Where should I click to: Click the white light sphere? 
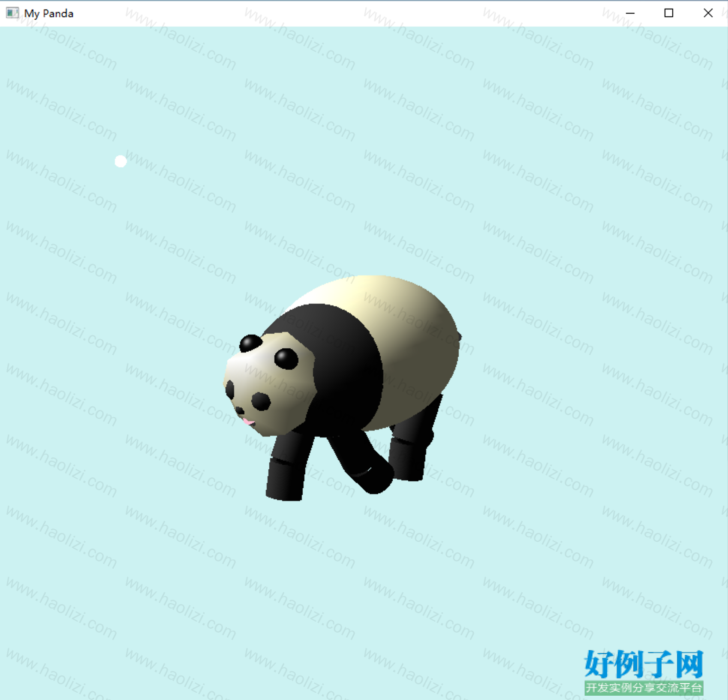click(x=121, y=161)
